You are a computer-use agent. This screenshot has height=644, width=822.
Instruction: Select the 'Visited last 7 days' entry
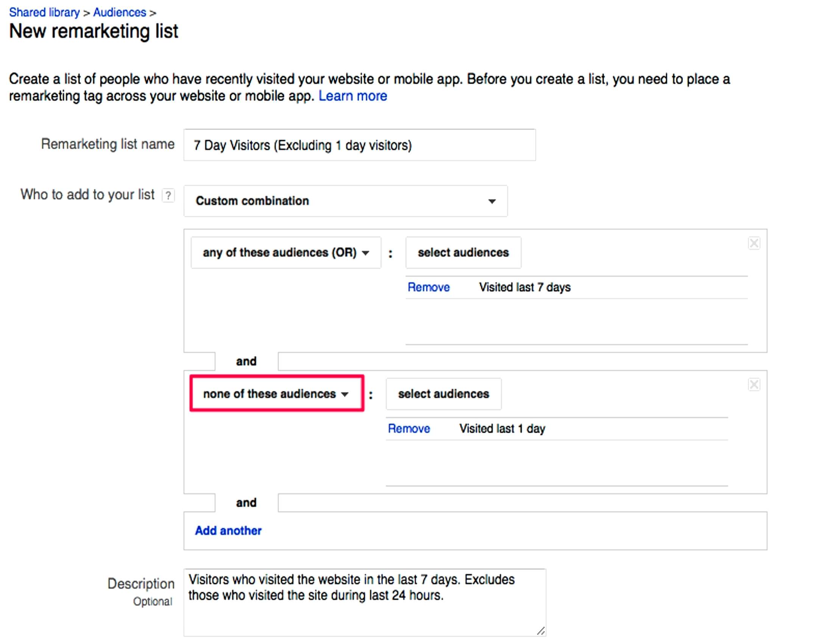click(x=525, y=287)
